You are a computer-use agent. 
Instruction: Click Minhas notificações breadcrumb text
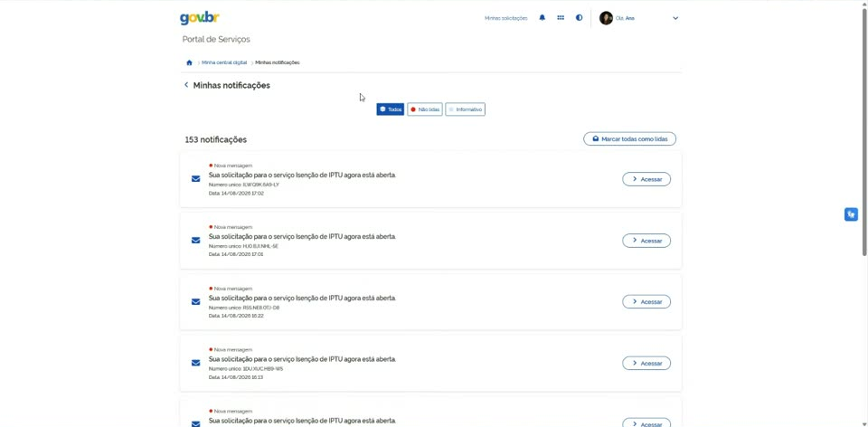278,62
